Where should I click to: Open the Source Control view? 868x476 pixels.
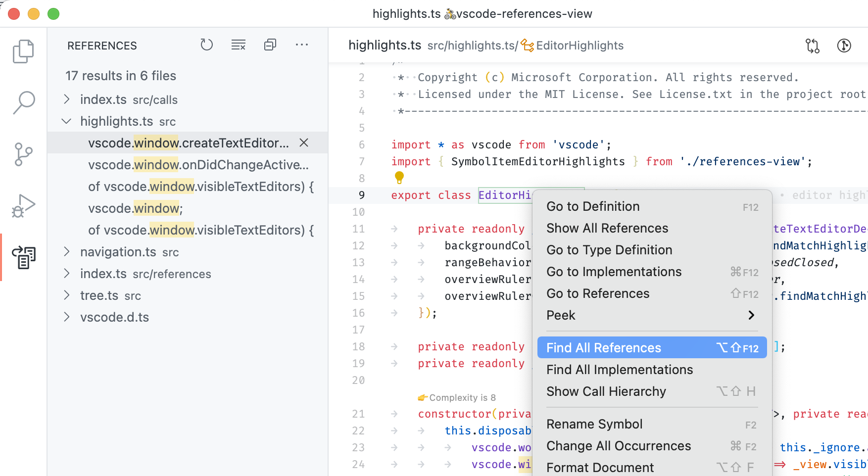click(23, 154)
